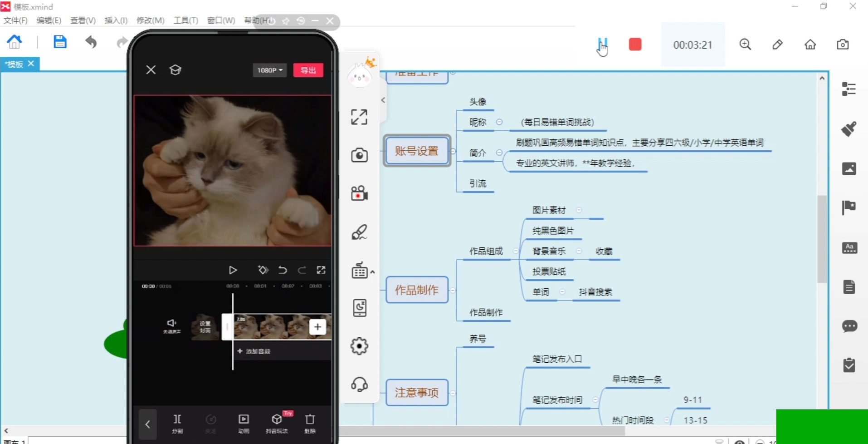
Task: Take a snapshot with recorder camera icon
Action: tap(843, 44)
